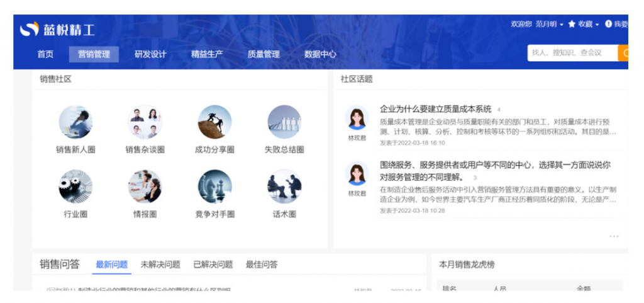This screenshot has height=303, width=644.
Task: Click the search input field
Action: pos(572,53)
